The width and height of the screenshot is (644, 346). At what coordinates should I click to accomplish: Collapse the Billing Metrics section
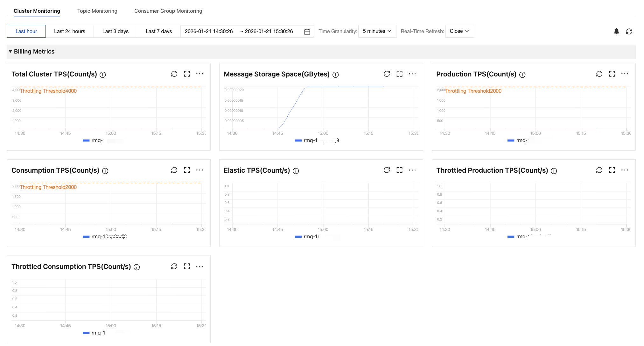pyautogui.click(x=10, y=52)
